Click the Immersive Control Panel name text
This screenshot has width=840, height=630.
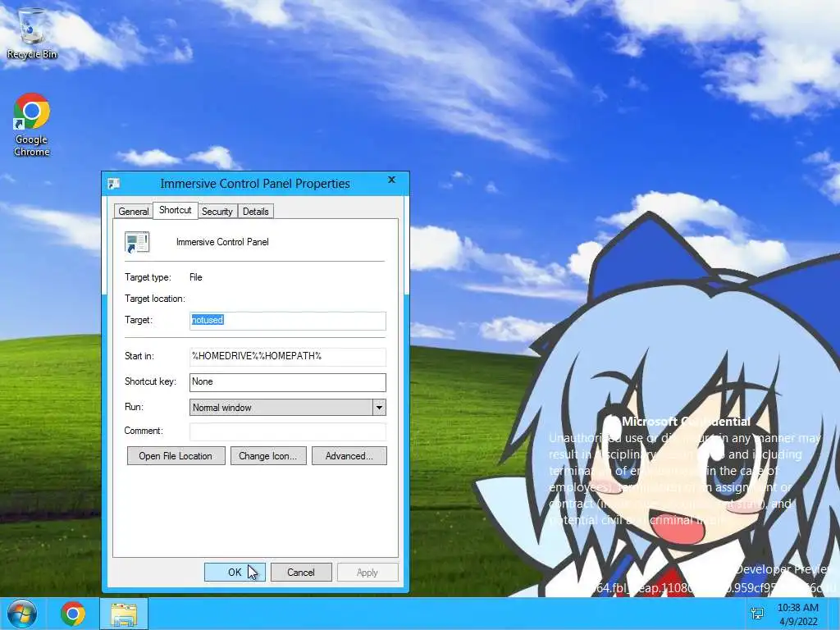pyautogui.click(x=222, y=242)
